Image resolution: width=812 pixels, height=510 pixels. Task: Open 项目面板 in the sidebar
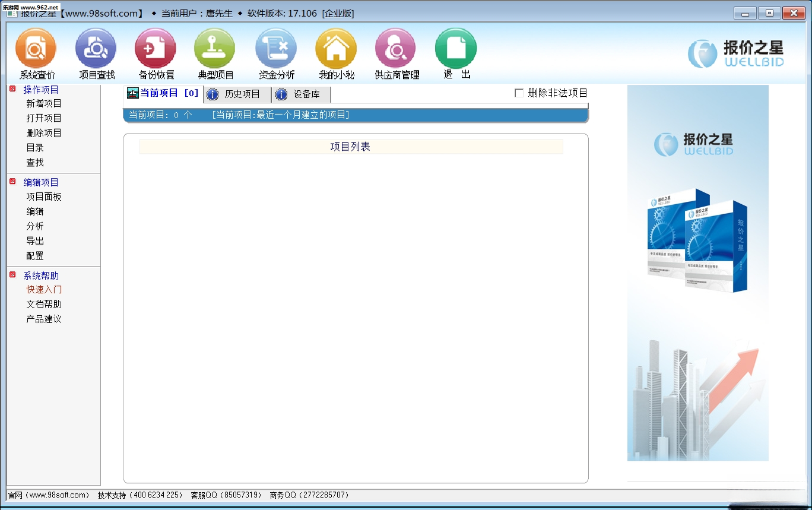(x=44, y=197)
